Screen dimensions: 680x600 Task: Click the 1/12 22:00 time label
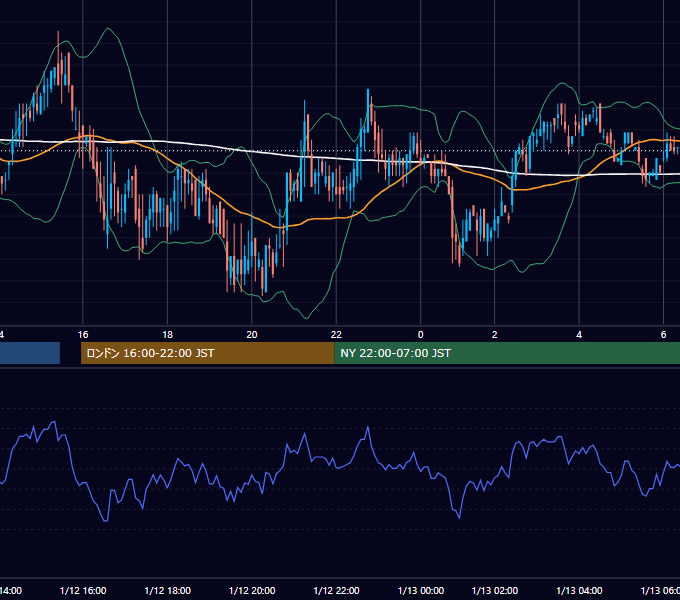coord(337,590)
